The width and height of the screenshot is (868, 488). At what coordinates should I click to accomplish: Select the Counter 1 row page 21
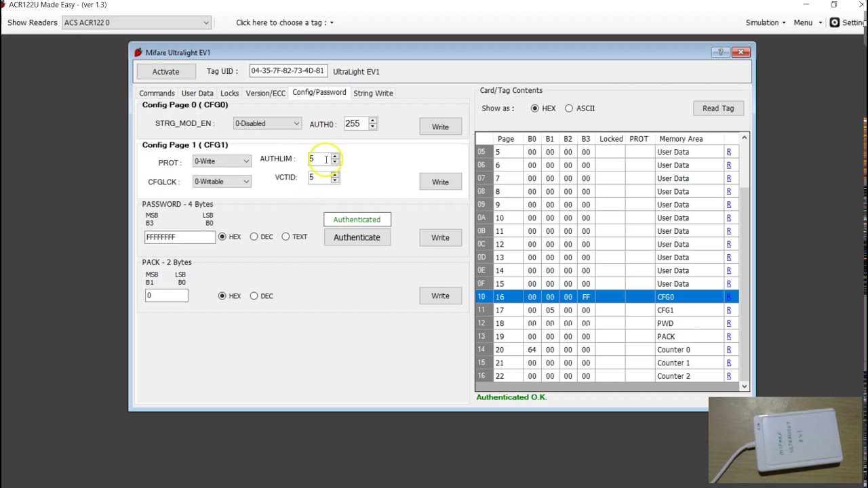(607, 363)
